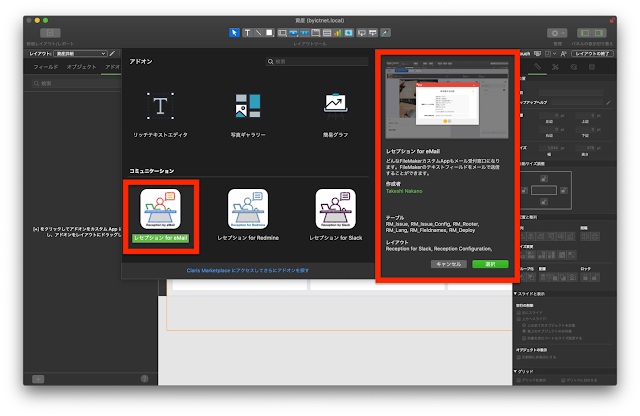Toggle the left panel display
640x416 pixels.
coord(584,33)
